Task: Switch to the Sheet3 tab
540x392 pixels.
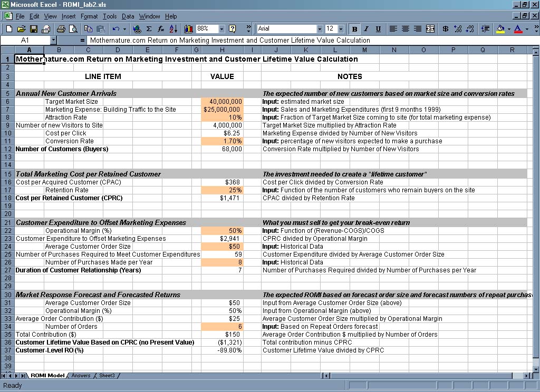Action: pos(107,376)
